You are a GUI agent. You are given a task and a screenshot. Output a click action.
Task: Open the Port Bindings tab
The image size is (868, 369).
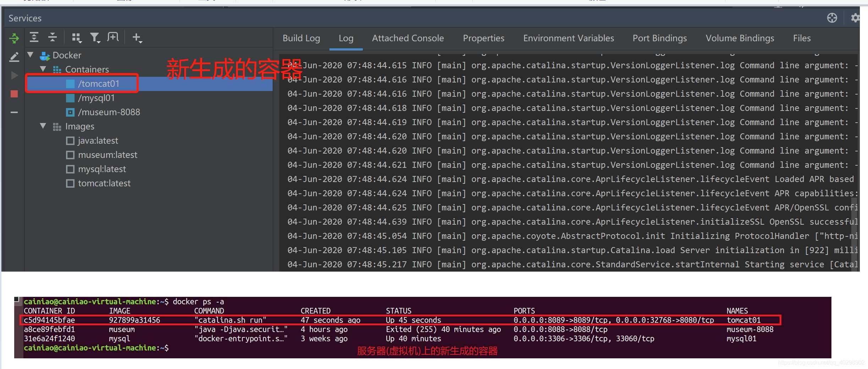tap(659, 38)
